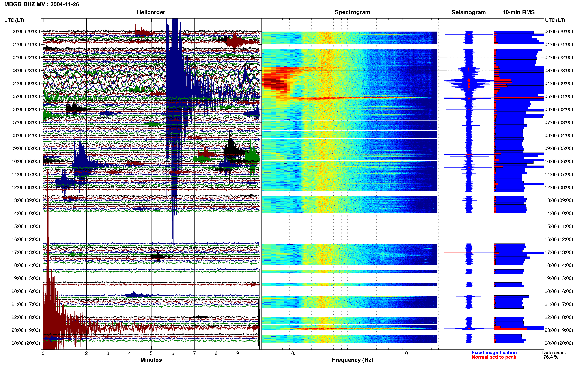This screenshot has width=588, height=368.
Task: Click right axis label 05:00 (01:00)
Action: click(559, 96)
